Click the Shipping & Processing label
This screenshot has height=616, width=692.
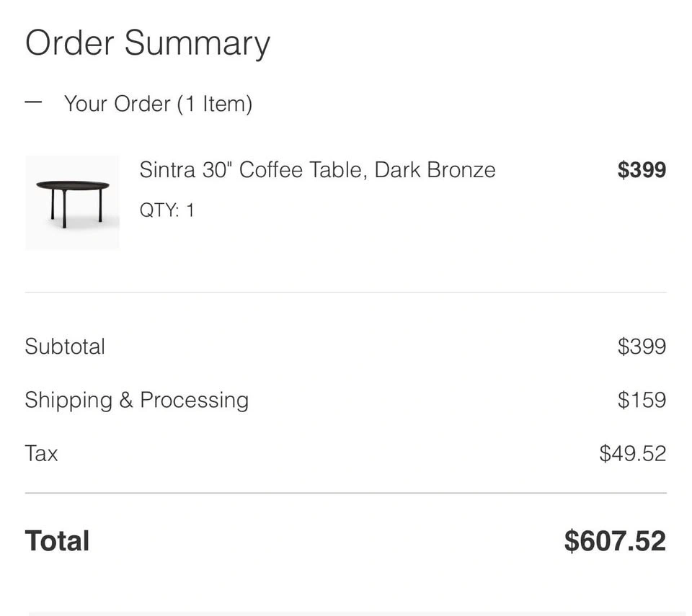point(136,400)
